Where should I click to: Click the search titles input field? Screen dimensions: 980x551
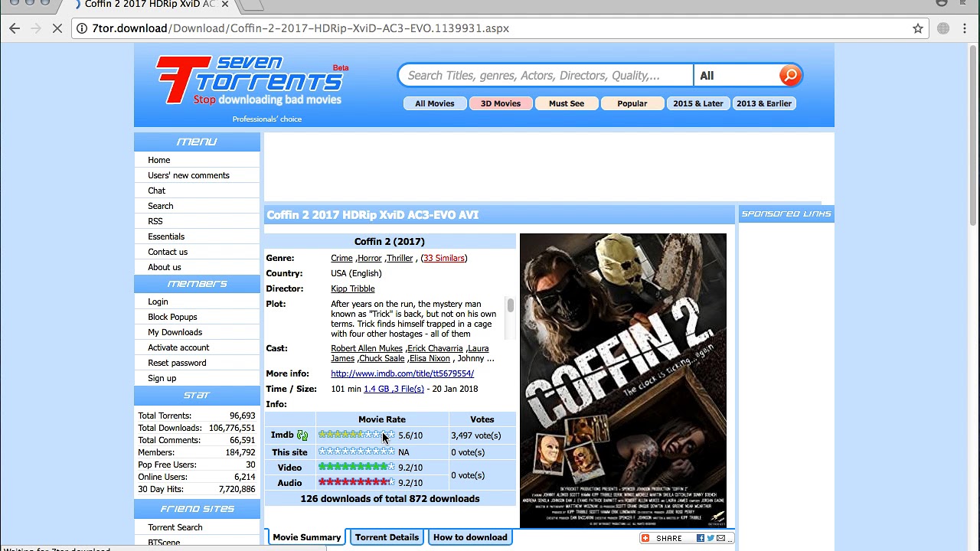545,76
